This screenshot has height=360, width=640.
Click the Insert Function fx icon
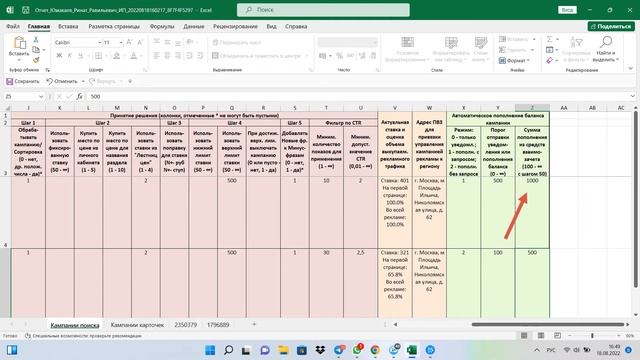pyautogui.click(x=80, y=96)
